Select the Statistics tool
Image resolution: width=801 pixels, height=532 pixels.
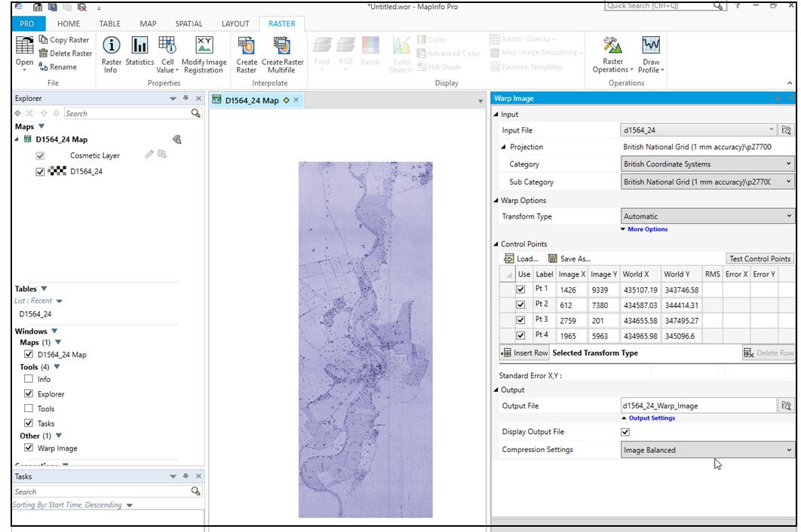[x=139, y=53]
